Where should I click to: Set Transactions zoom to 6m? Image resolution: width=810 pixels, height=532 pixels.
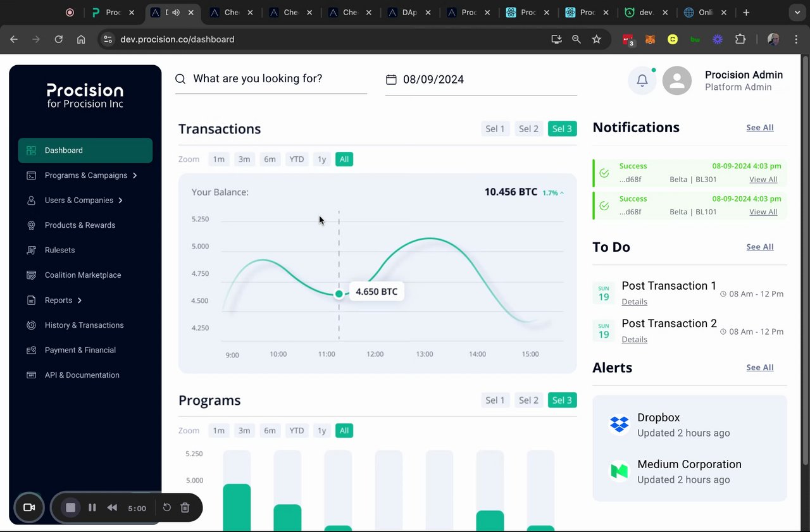[x=270, y=159]
